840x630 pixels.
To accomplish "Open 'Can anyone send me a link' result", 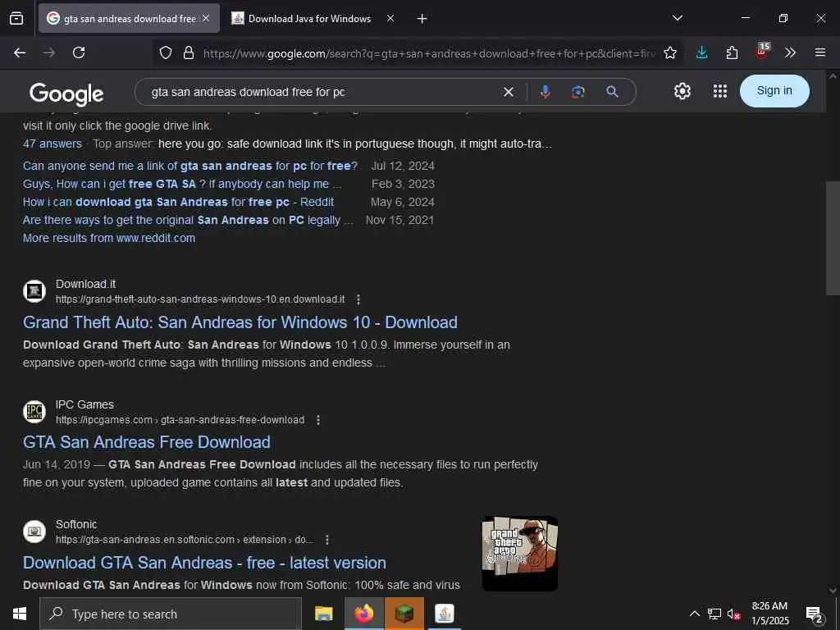I will click(x=190, y=166).
